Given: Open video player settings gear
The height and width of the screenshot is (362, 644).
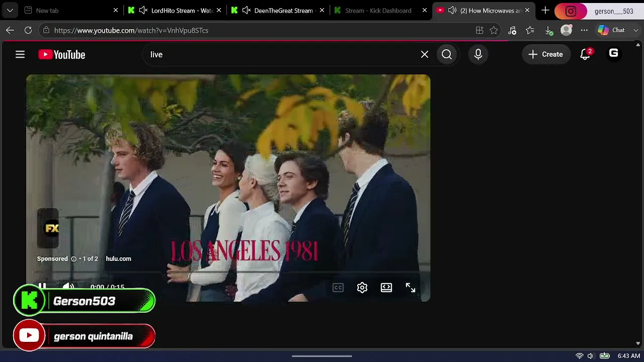Looking at the screenshot, I should click(362, 288).
